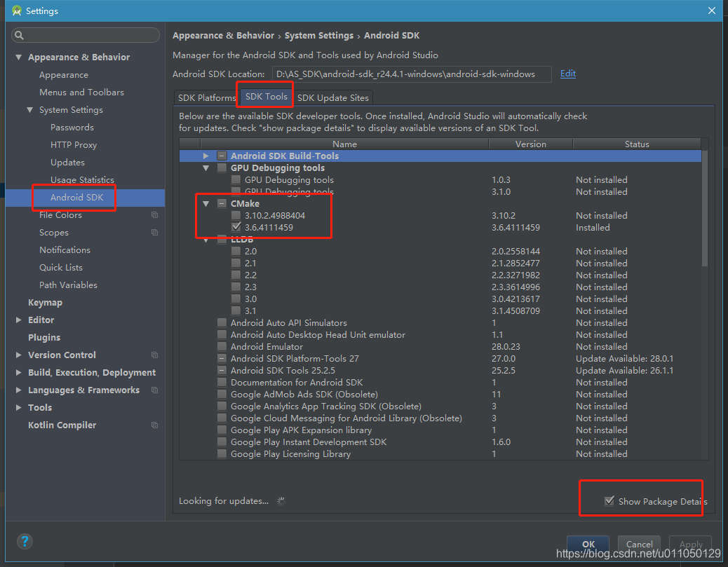Switch to the SDK Platforms tab

(205, 97)
